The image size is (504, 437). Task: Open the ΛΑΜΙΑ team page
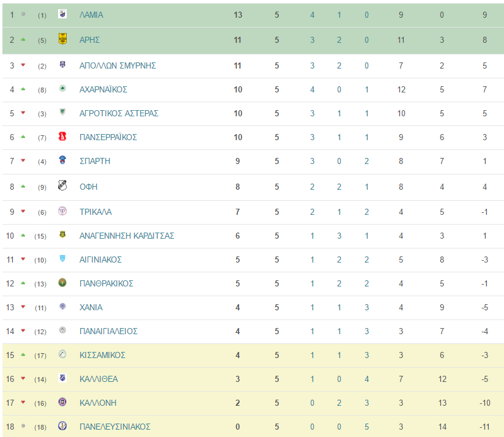pyautogui.click(x=91, y=15)
